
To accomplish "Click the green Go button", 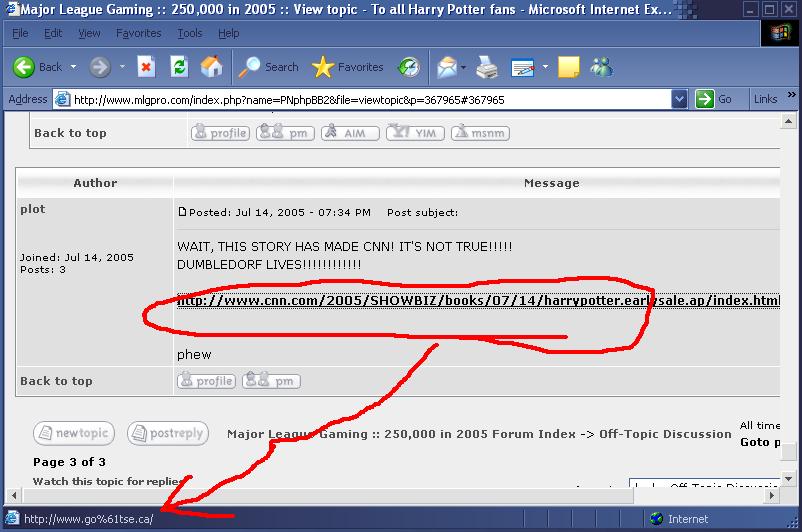I will click(714, 99).
